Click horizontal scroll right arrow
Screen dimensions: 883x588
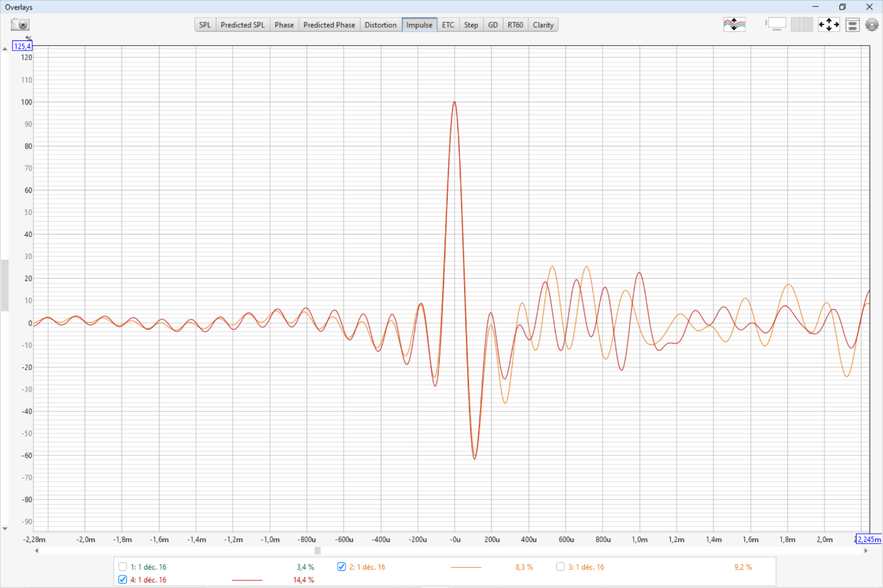865,550
